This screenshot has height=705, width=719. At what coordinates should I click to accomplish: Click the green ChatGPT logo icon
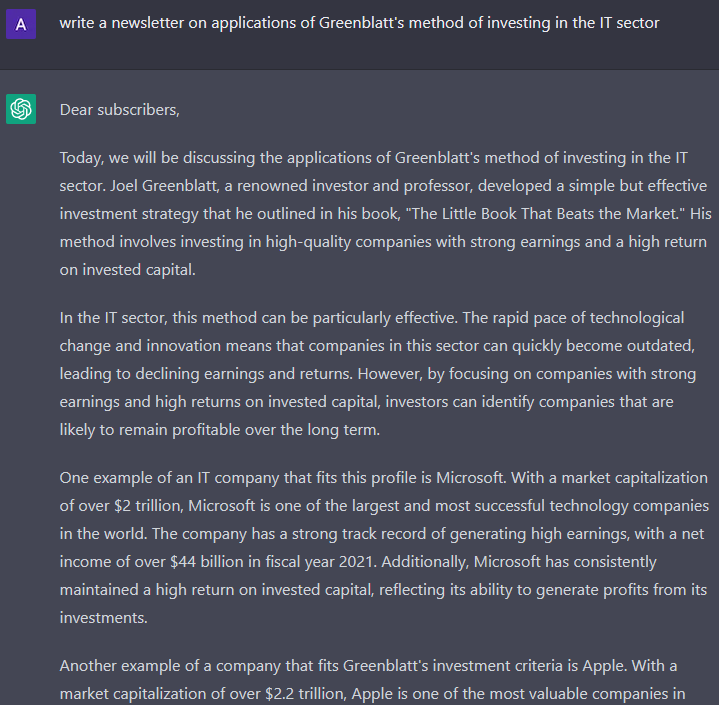click(21, 109)
